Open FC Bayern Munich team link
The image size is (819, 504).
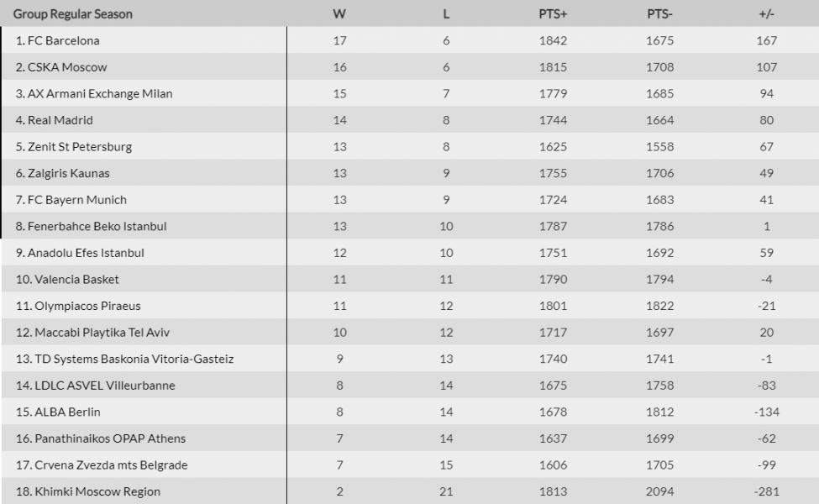76,200
